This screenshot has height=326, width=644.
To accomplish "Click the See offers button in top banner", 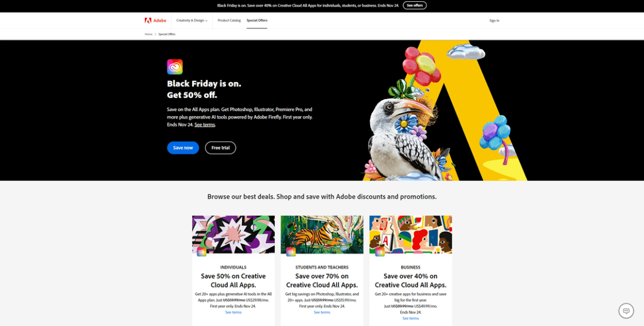I will pyautogui.click(x=415, y=5).
